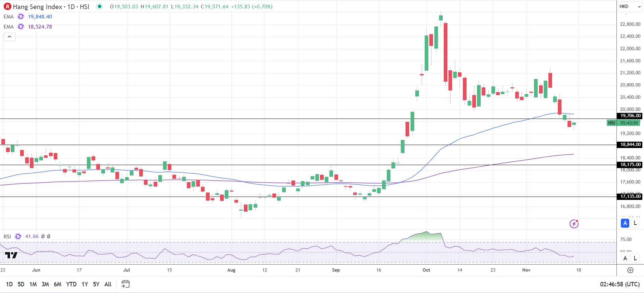This screenshot has height=293, width=644.
Task: Click the low price L19,332.34
Action: pos(184,7)
